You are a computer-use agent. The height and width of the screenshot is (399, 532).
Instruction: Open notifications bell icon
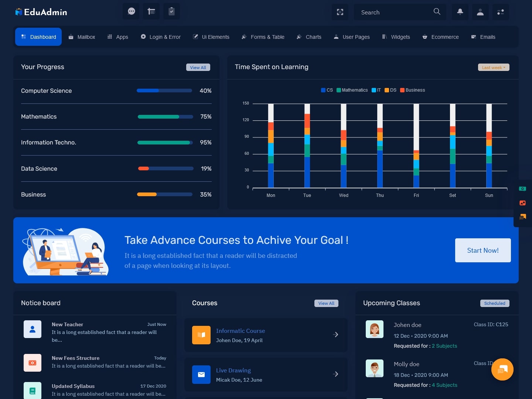(460, 12)
